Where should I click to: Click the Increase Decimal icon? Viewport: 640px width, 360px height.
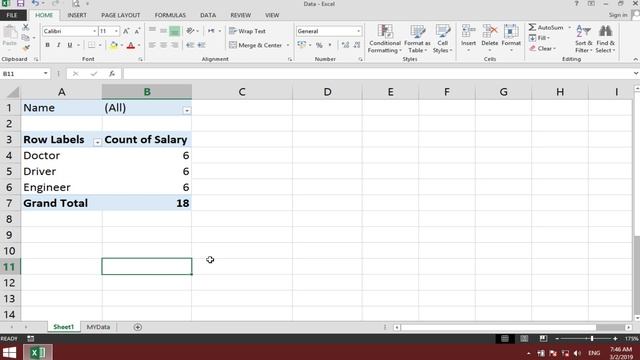345,45
